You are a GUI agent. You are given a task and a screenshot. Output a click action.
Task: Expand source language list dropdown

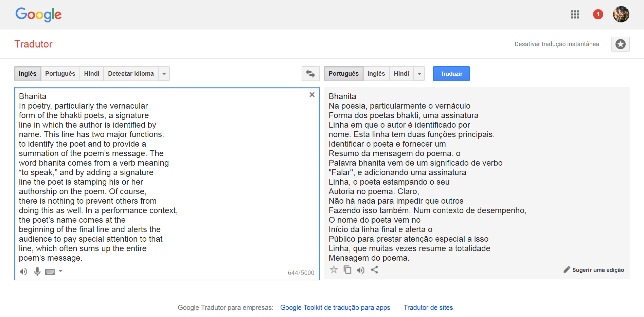click(164, 74)
